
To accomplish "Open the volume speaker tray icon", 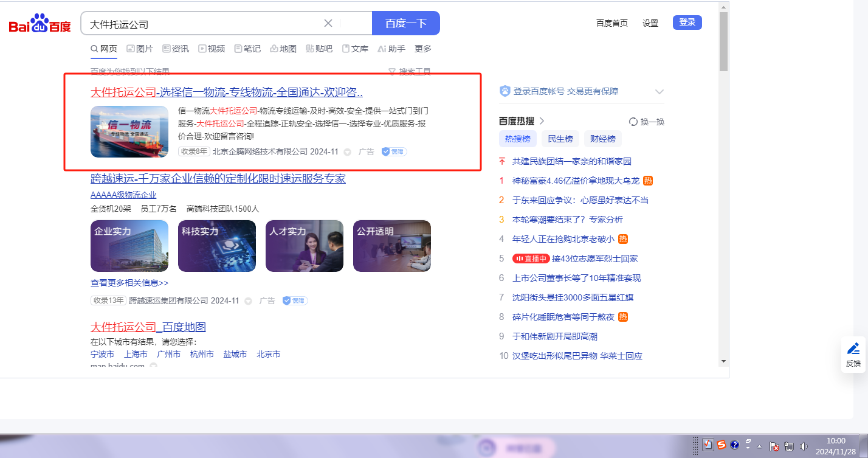I will pos(804,446).
